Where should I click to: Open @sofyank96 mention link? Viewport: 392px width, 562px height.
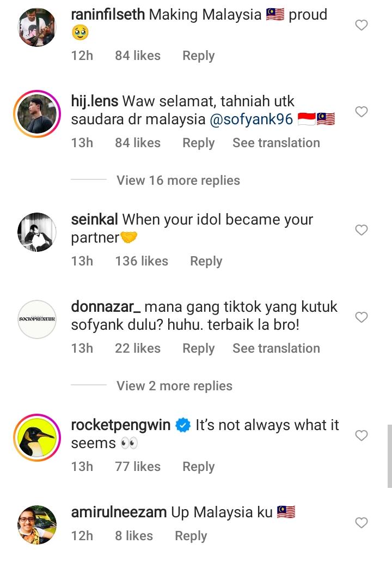[251, 120]
